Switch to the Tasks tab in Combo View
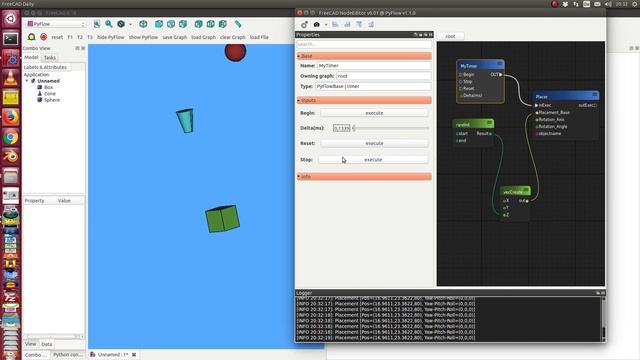The width and height of the screenshot is (640, 360). 50,58
